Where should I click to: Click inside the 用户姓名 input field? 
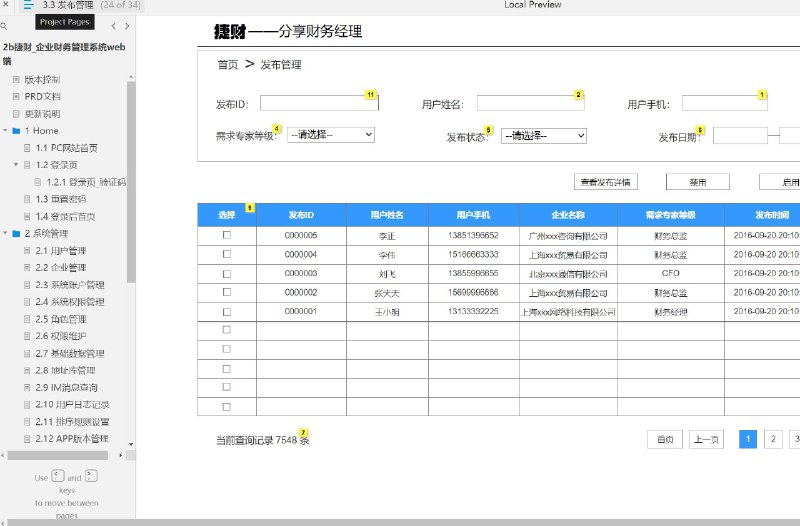tap(531, 103)
